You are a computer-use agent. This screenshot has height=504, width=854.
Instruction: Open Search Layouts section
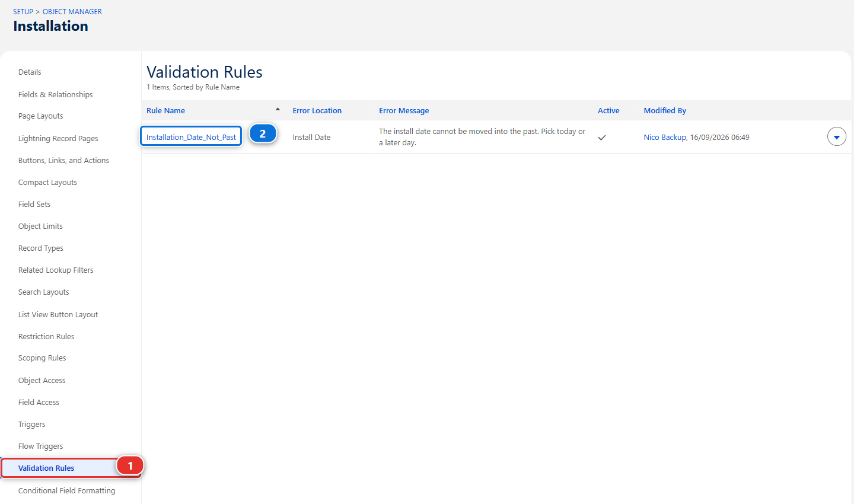tap(44, 292)
